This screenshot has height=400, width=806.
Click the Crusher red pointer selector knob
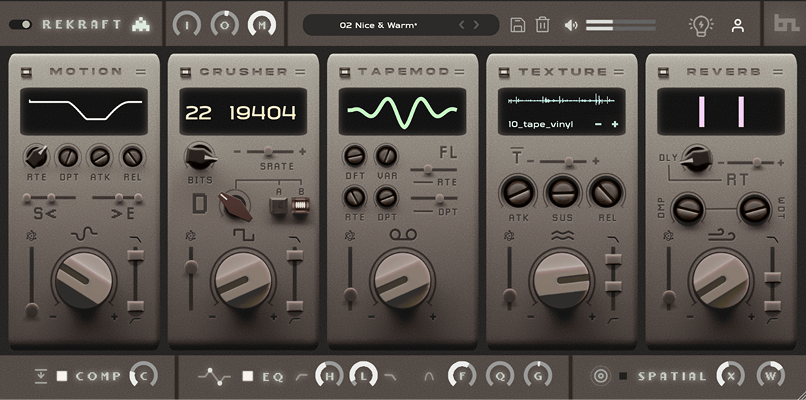[235, 205]
